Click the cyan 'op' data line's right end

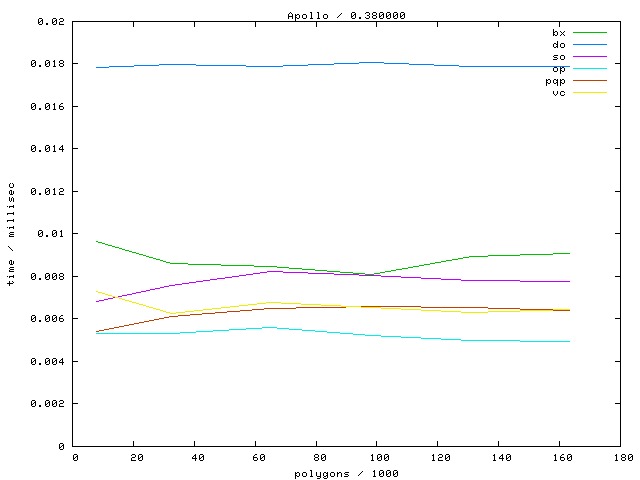click(569, 341)
